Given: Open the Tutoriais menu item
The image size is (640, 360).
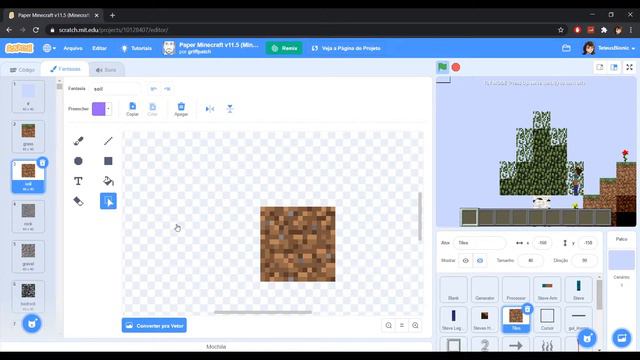Looking at the screenshot, I should click(136, 48).
